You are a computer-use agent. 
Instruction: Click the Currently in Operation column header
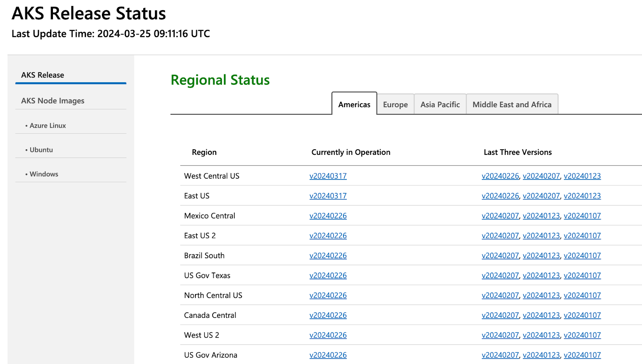click(x=351, y=152)
